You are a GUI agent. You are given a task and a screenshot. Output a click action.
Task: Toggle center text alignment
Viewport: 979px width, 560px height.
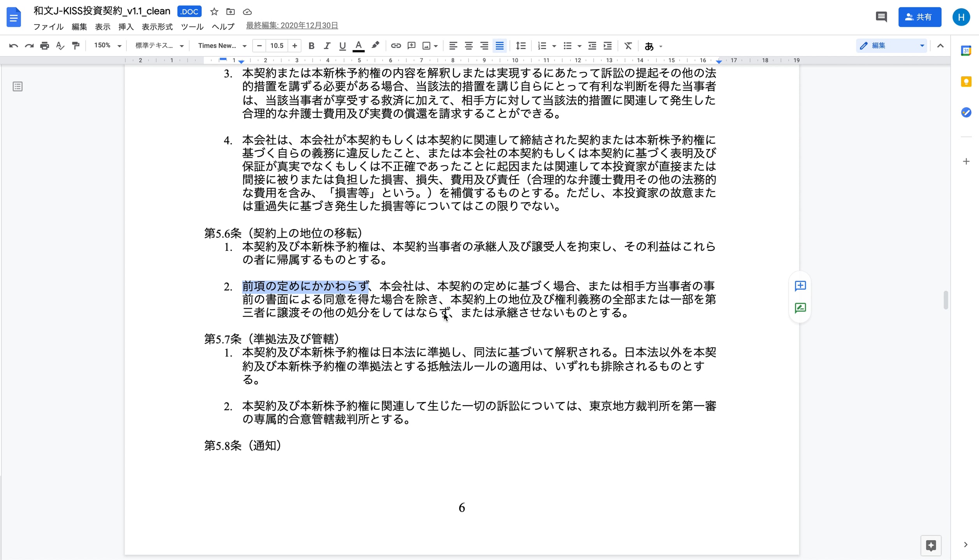[x=468, y=45]
